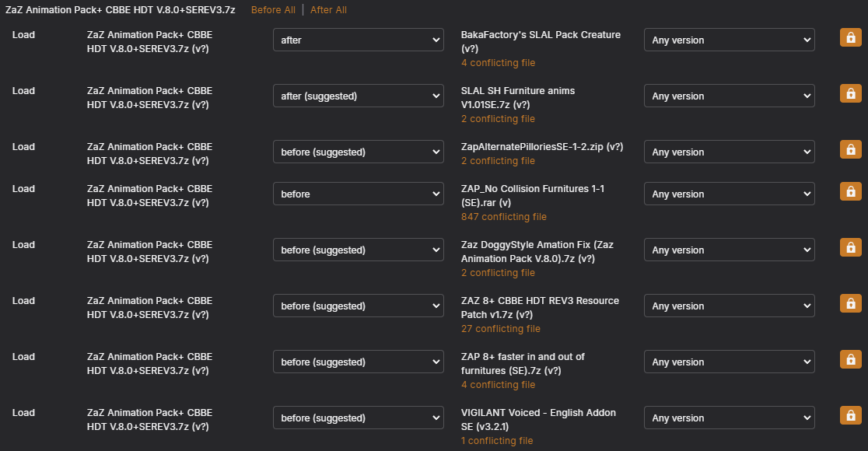Open load order dropdown for ZAZ 8+ CBBE HDT REV3 Resource Patch
The width and height of the screenshot is (868, 451).
click(x=358, y=306)
